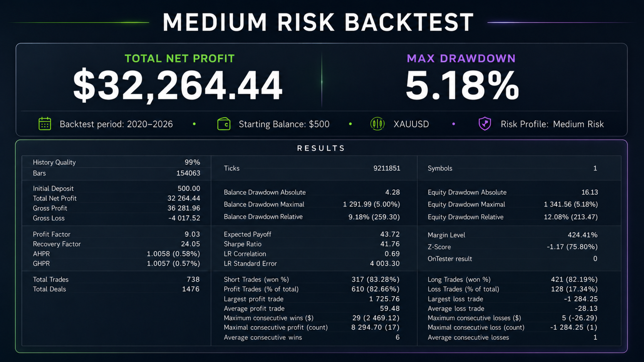Click the Risk Profile: Medium Risk text

[x=552, y=124]
